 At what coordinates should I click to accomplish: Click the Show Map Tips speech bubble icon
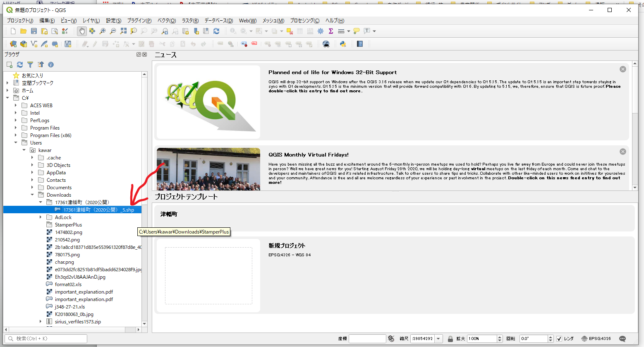(x=357, y=31)
